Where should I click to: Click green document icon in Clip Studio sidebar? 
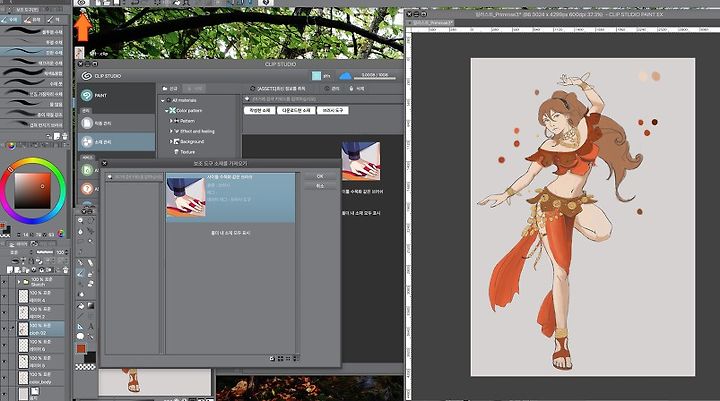pos(87,170)
